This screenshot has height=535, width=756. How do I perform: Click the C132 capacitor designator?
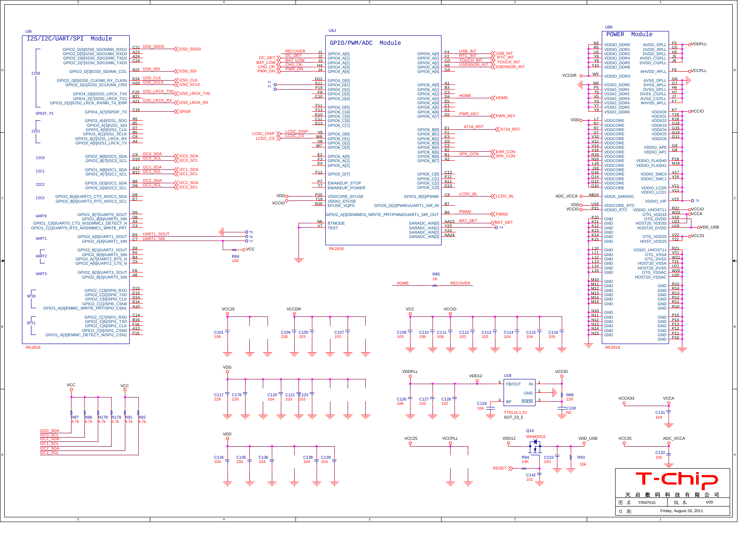660,453
